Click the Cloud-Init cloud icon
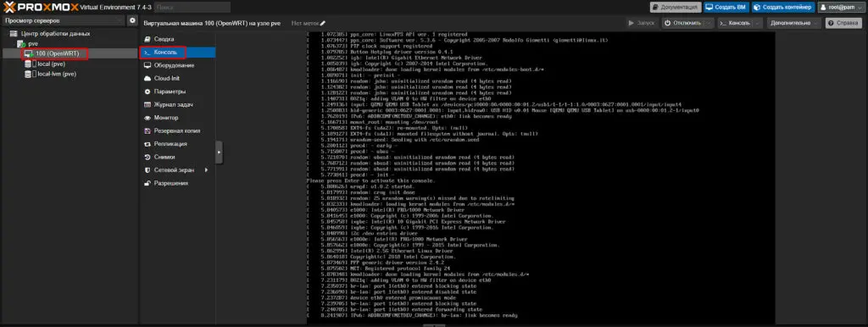868x327 pixels. [147, 79]
